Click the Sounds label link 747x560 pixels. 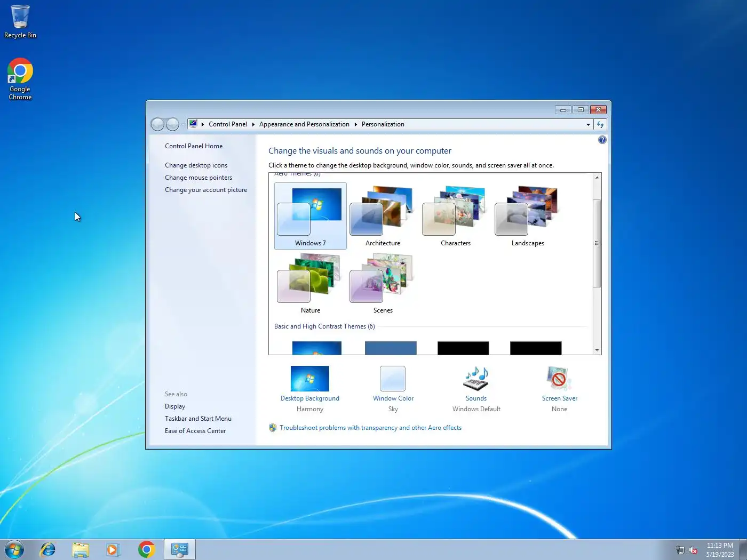[476, 398]
